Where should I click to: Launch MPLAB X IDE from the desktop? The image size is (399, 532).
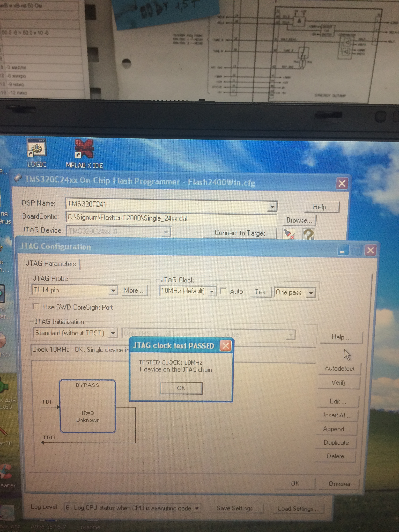pyautogui.click(x=84, y=154)
